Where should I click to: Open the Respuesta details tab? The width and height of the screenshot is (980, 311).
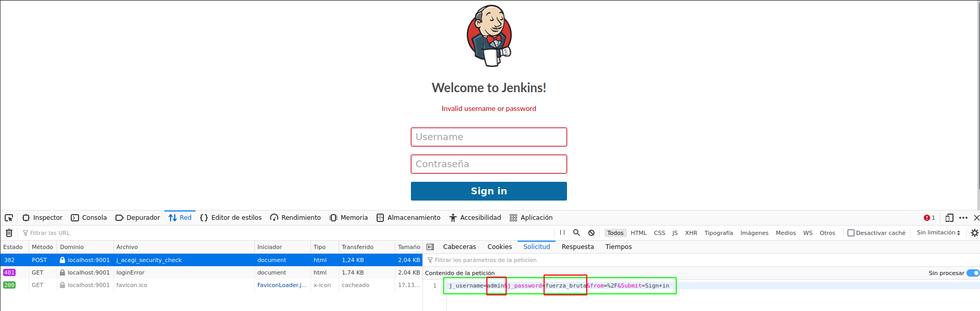click(577, 247)
